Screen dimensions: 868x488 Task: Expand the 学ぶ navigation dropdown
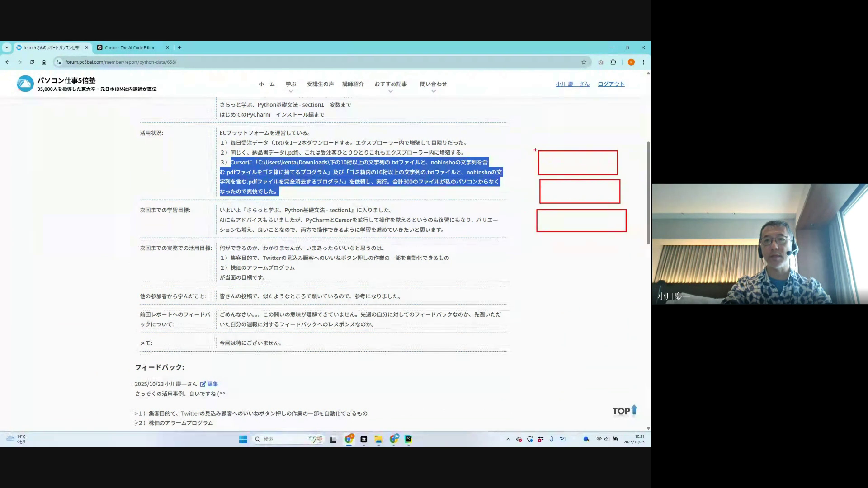[291, 84]
